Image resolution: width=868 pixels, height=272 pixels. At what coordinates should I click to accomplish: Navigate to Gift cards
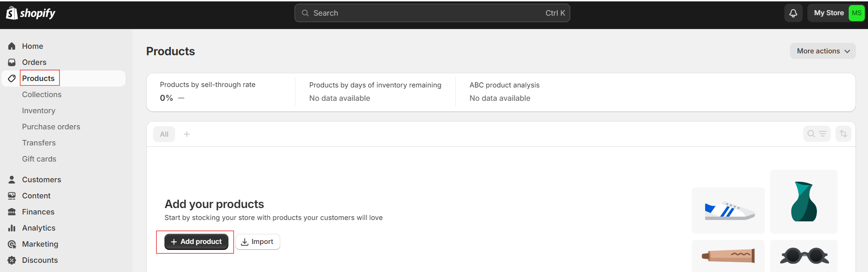point(39,159)
